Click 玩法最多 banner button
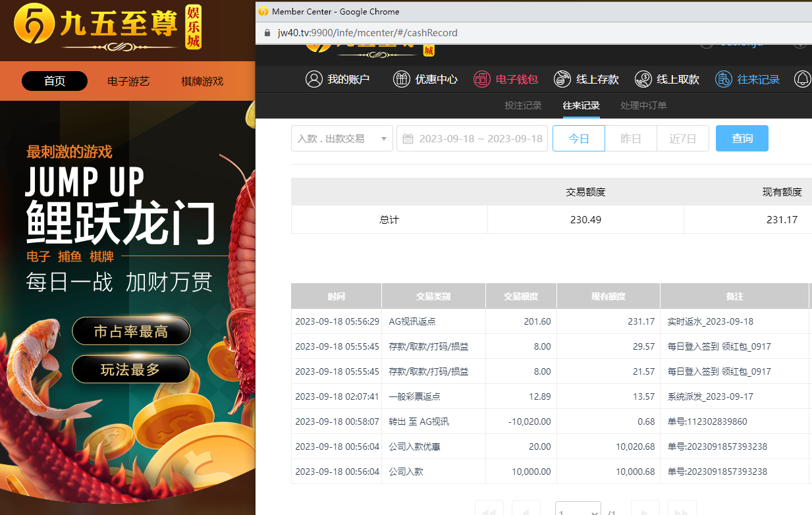812x515 pixels. coord(131,369)
